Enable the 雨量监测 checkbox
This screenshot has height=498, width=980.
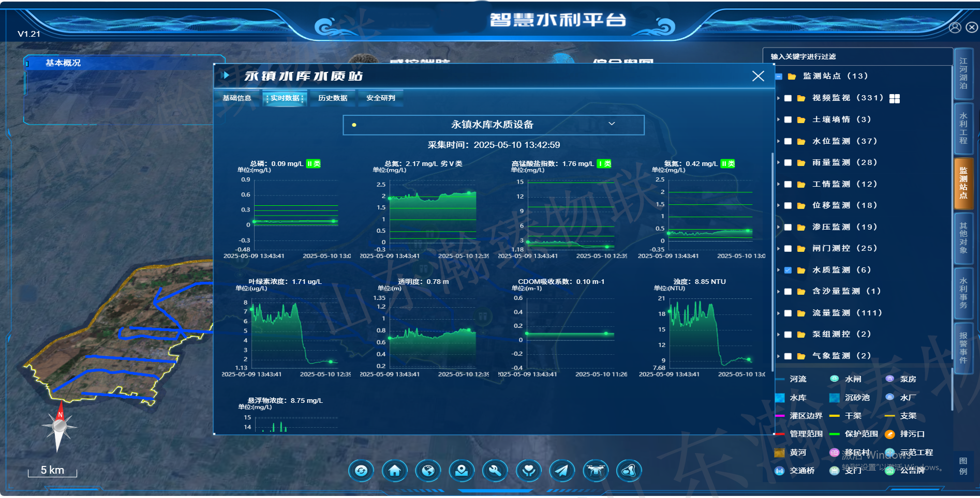point(788,162)
